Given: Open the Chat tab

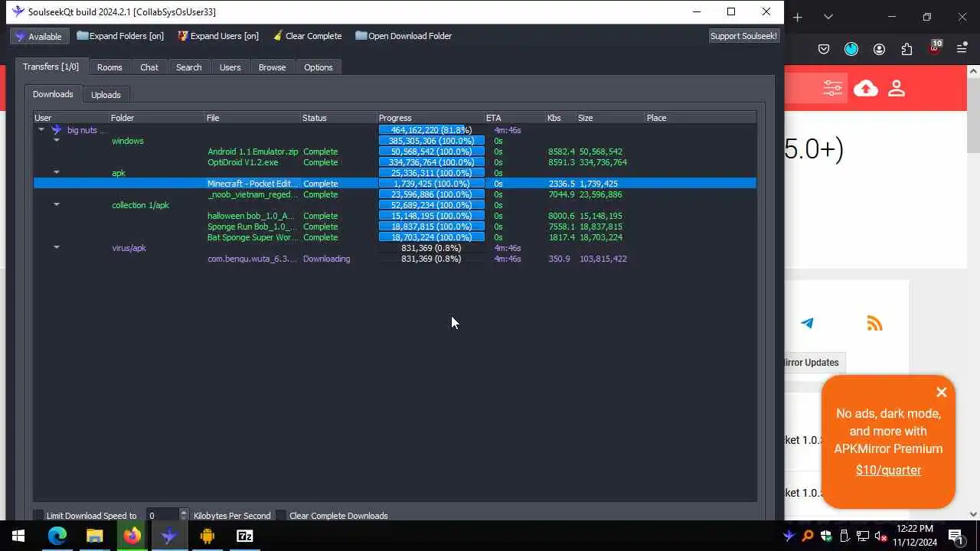Looking at the screenshot, I should tap(149, 67).
